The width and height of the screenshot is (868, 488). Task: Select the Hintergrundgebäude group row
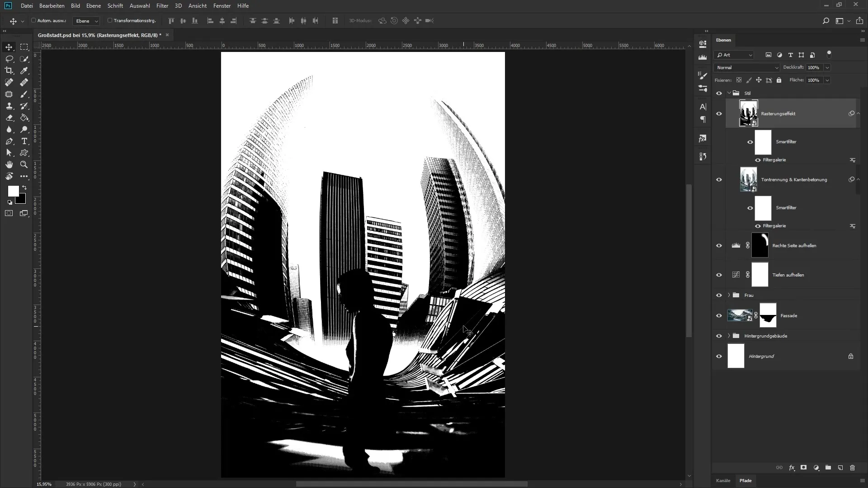pyautogui.click(x=787, y=336)
